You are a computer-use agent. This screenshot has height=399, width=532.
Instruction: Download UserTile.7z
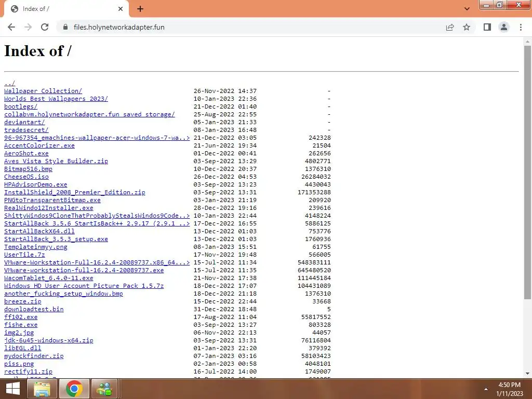24,255
